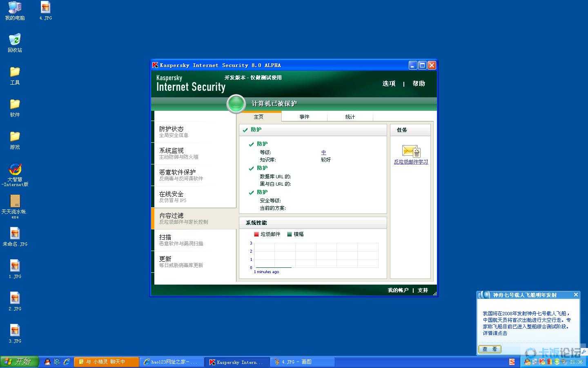This screenshot has height=368, width=588.
Task: Select 恶意软件保护 sidebar section
Action: pos(195,175)
